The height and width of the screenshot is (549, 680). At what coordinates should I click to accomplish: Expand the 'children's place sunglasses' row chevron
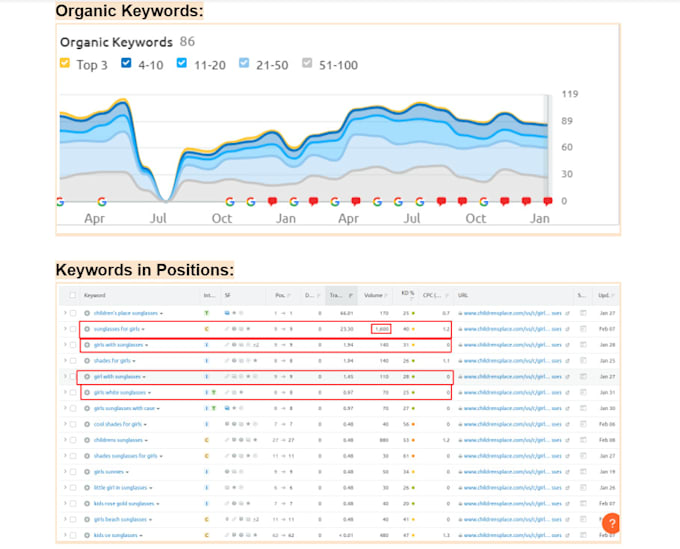pyautogui.click(x=65, y=313)
